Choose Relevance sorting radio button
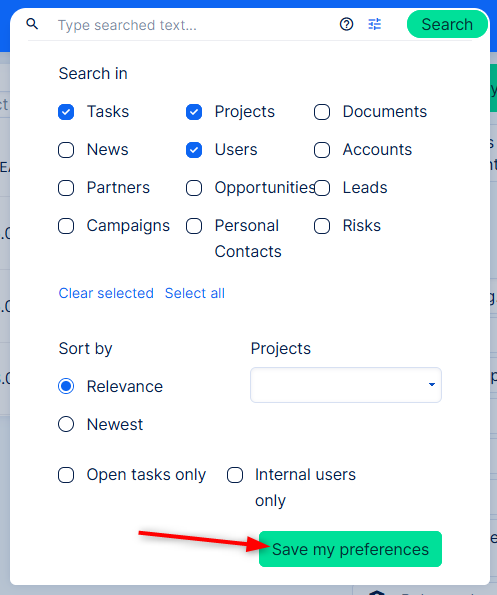Image resolution: width=497 pixels, height=595 pixels. (66, 386)
